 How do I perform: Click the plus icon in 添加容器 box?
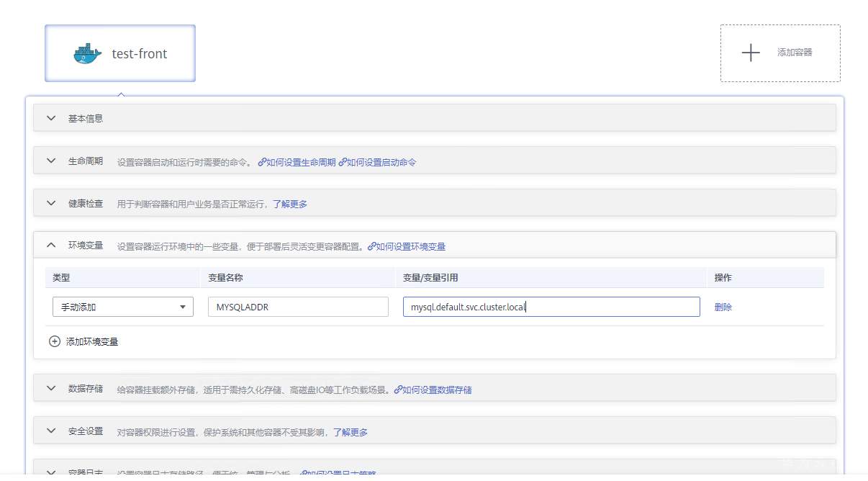pyautogui.click(x=751, y=53)
